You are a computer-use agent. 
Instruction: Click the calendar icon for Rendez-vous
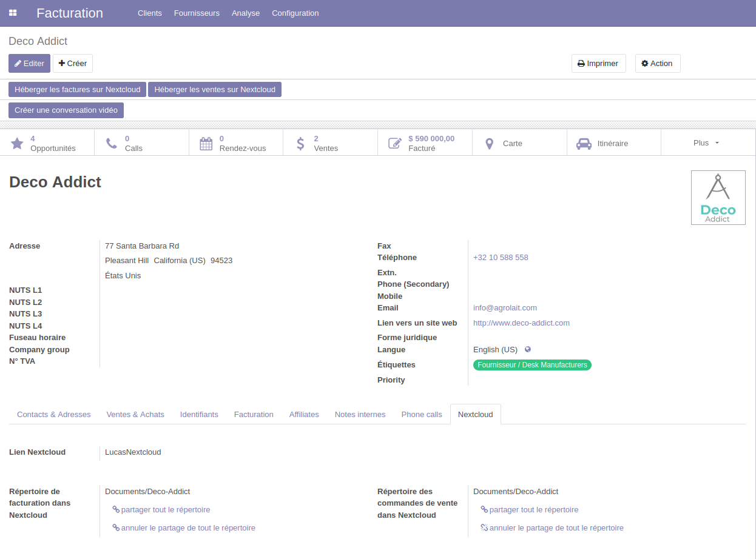206,144
